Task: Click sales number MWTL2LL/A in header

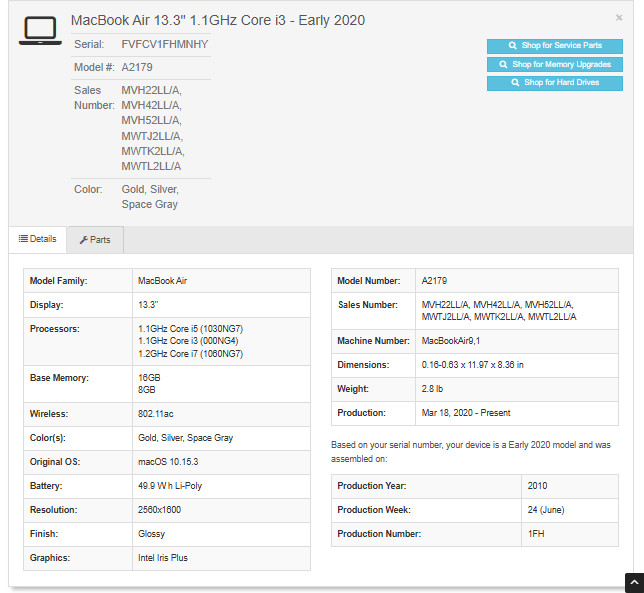Action: (151, 166)
